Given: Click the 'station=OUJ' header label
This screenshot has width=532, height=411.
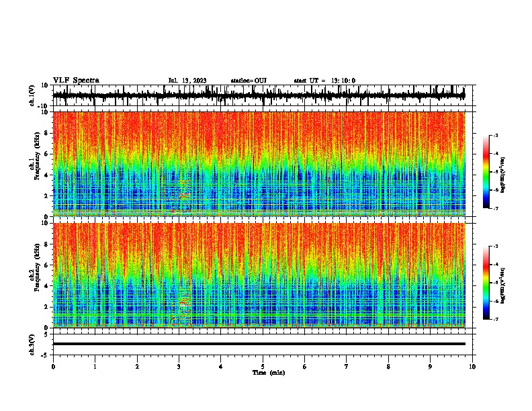Looking at the screenshot, I should pyautogui.click(x=249, y=81).
